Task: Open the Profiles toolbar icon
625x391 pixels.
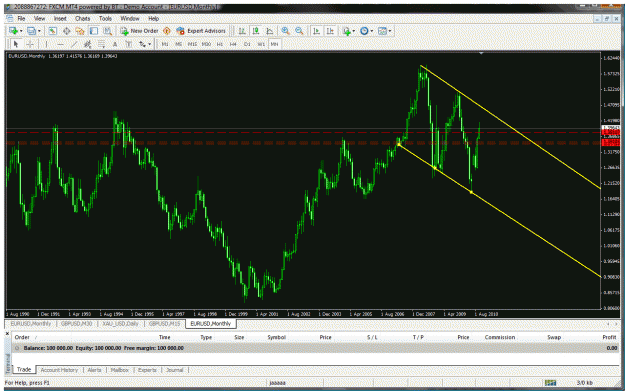Action: click(31, 31)
